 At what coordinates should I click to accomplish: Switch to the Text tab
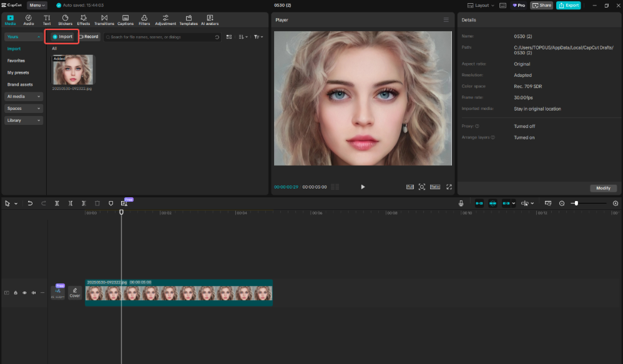47,20
